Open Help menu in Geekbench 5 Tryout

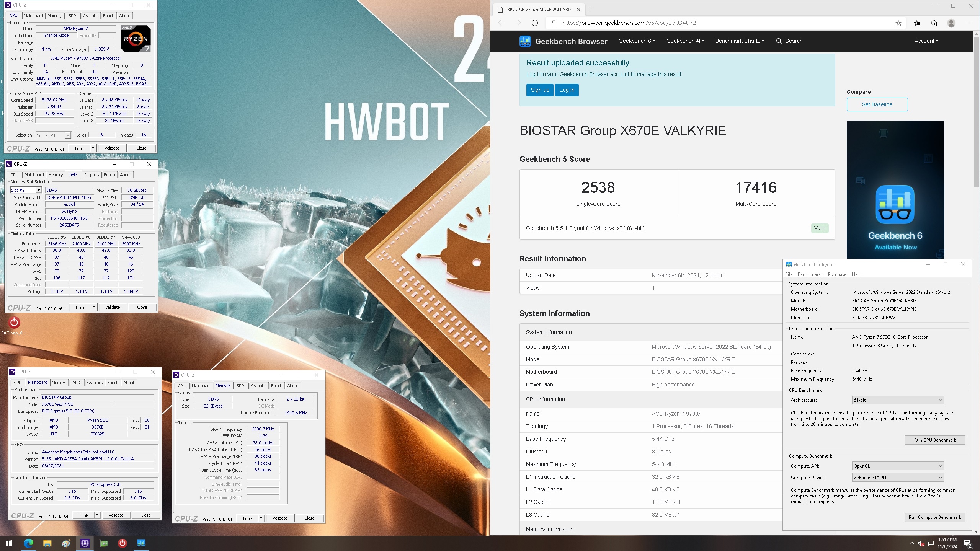pyautogui.click(x=856, y=274)
